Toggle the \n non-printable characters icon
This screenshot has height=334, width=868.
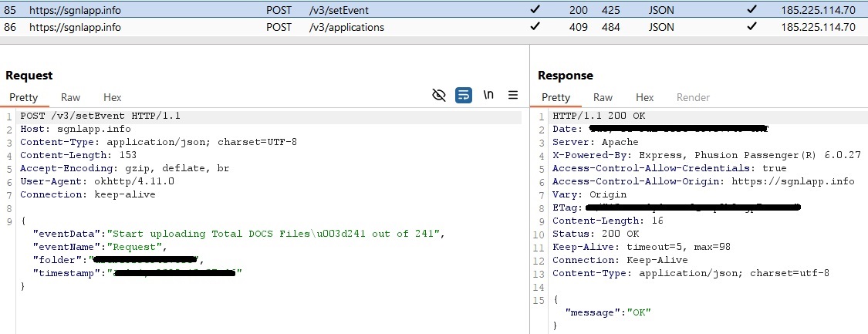tap(488, 95)
